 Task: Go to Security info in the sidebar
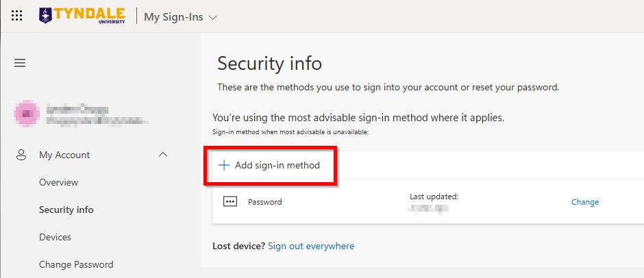coord(66,210)
